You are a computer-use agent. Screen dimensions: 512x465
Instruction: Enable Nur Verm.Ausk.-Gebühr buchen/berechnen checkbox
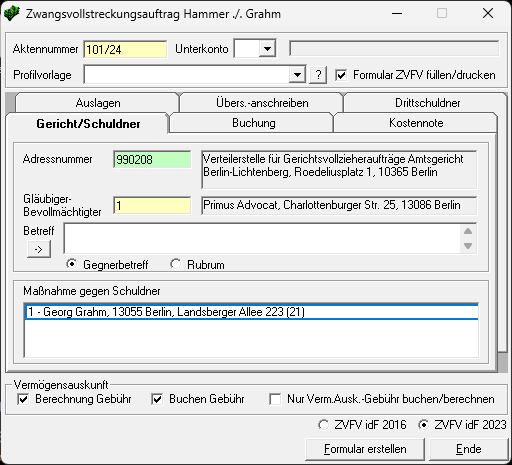click(x=275, y=399)
